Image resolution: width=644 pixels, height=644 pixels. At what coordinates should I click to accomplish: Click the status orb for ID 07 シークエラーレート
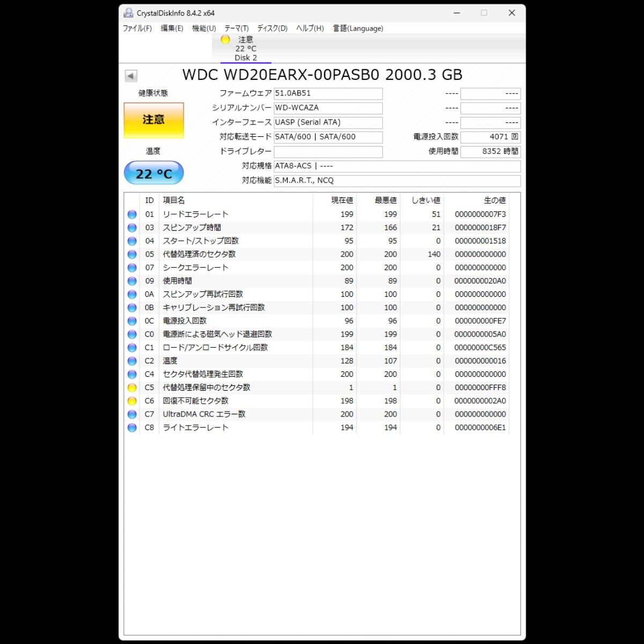click(132, 267)
